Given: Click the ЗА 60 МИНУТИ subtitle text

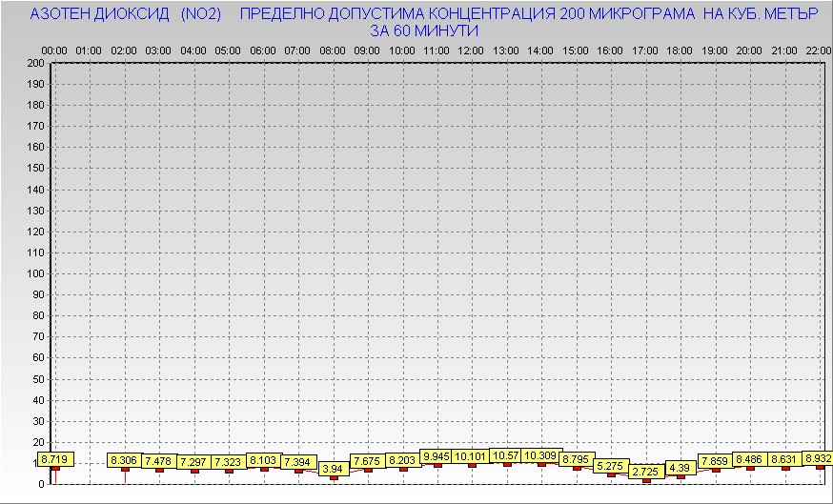Looking at the screenshot, I should pos(423,30).
